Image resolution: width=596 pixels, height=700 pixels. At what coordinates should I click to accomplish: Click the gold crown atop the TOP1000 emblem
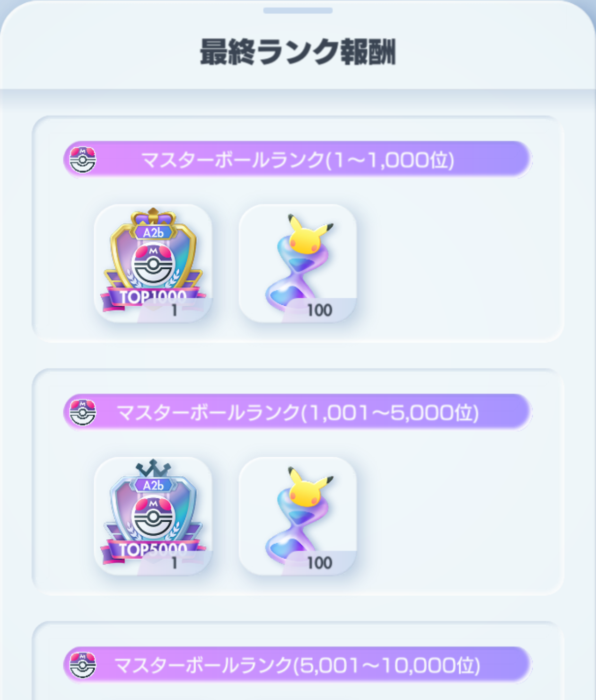click(x=153, y=216)
